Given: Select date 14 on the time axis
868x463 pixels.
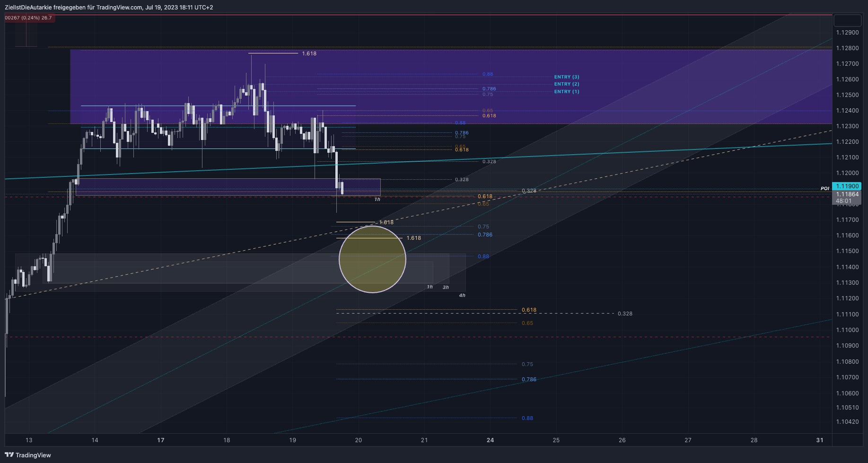Looking at the screenshot, I should [x=95, y=440].
